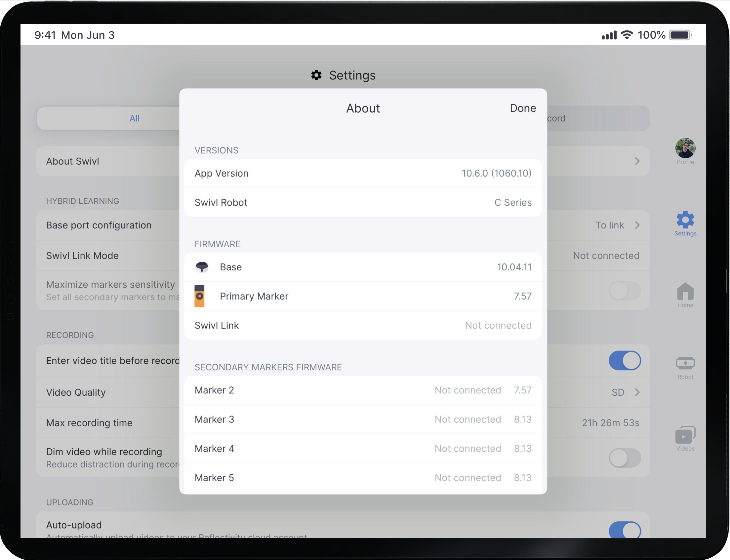Tap the battery indicator in status bar

(680, 35)
